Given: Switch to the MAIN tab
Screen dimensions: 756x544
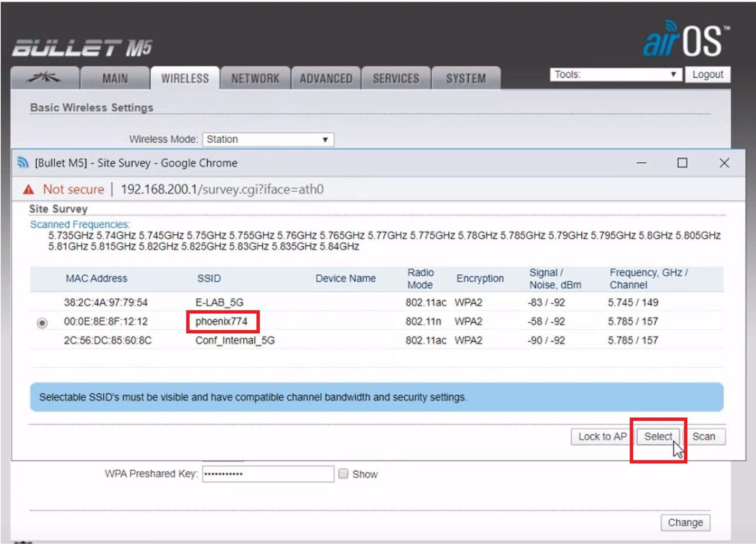Looking at the screenshot, I should point(115,78).
